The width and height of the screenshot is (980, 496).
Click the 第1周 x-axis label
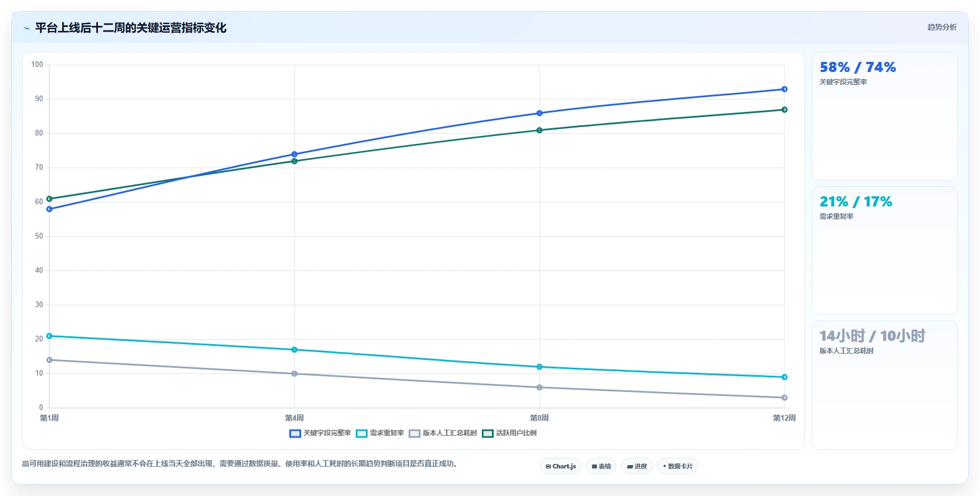(x=50, y=418)
